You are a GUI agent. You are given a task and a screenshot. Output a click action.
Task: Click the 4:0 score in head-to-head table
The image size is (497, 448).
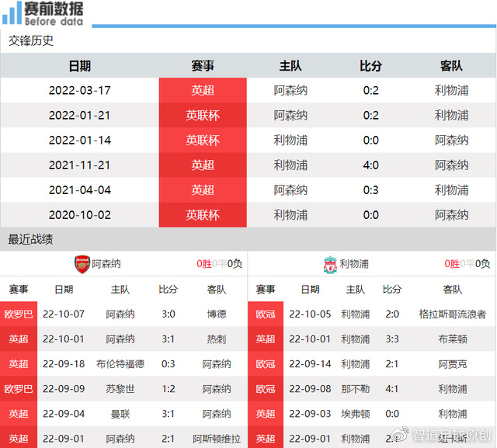[370, 165]
